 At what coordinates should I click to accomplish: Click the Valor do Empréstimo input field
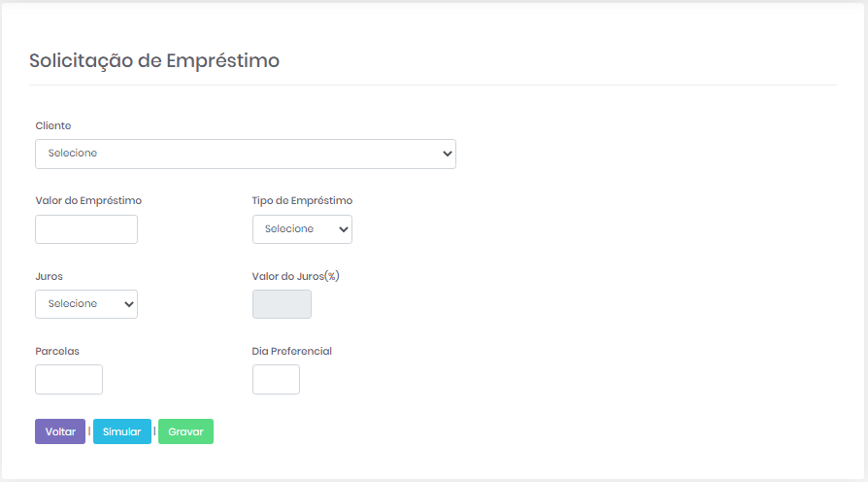point(86,229)
